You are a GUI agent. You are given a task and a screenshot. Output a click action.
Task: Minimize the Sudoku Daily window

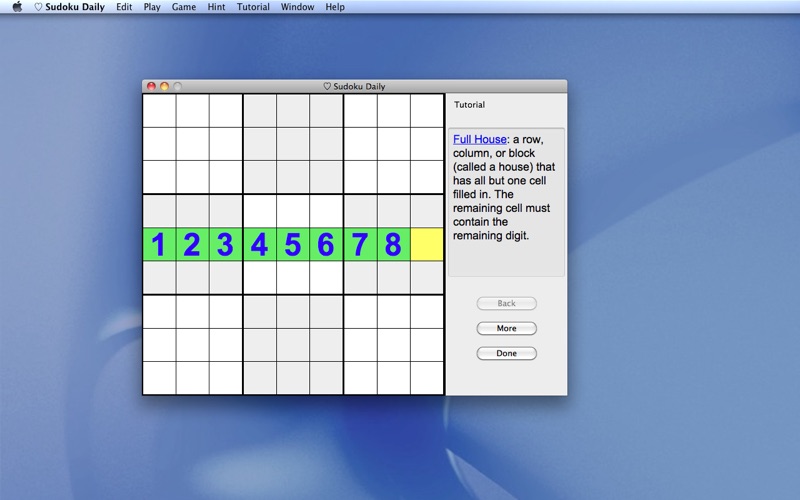coord(164,86)
